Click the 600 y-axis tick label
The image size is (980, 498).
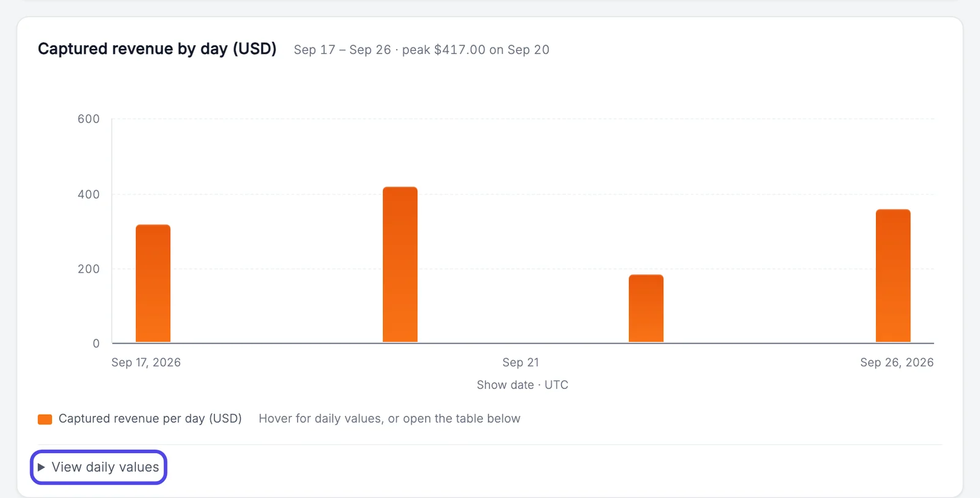[88, 119]
